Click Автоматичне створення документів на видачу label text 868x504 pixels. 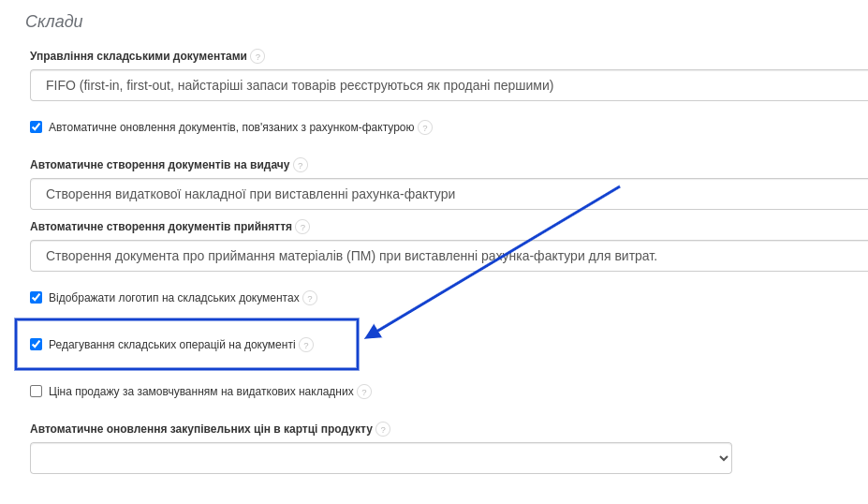(x=159, y=165)
